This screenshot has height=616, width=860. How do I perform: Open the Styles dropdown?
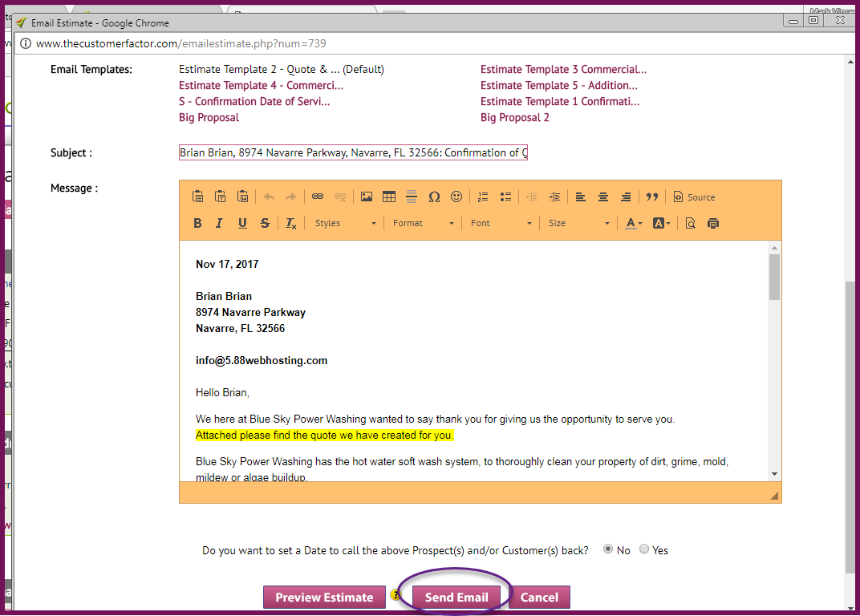click(x=345, y=223)
